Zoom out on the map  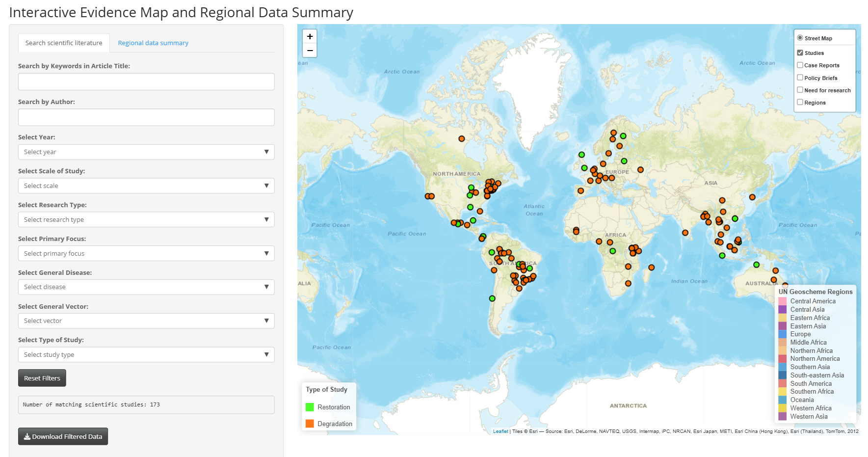pos(310,51)
